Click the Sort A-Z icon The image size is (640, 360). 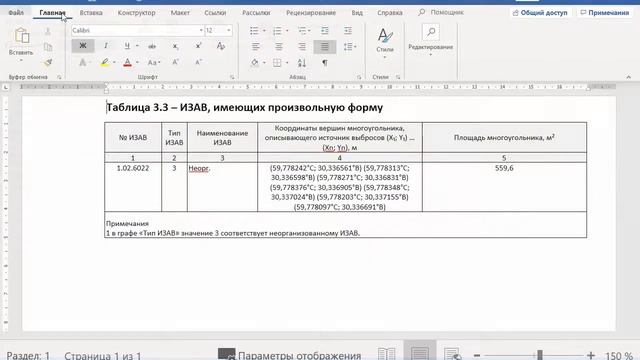(302, 63)
